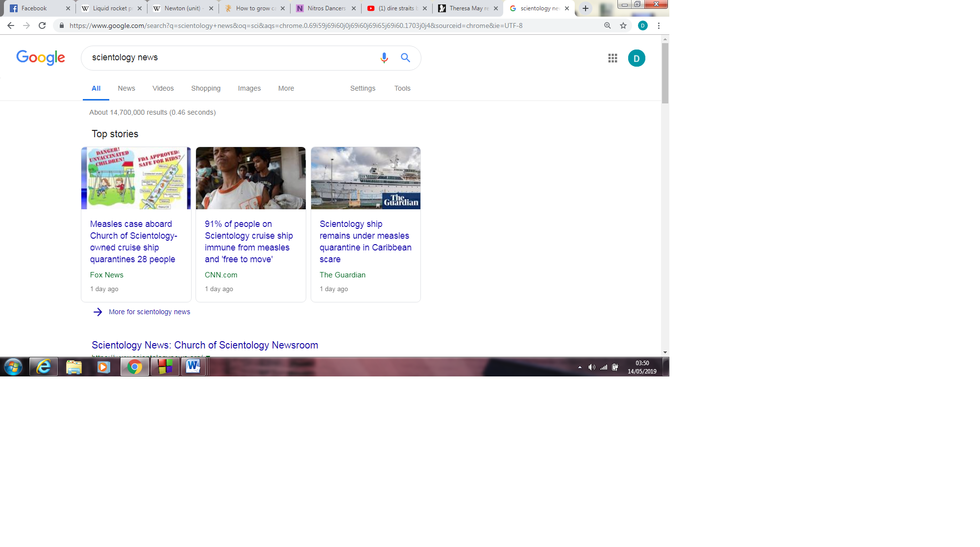The width and height of the screenshot is (980, 547).
Task: Show hidden system tray icons arrow
Action: click(580, 367)
